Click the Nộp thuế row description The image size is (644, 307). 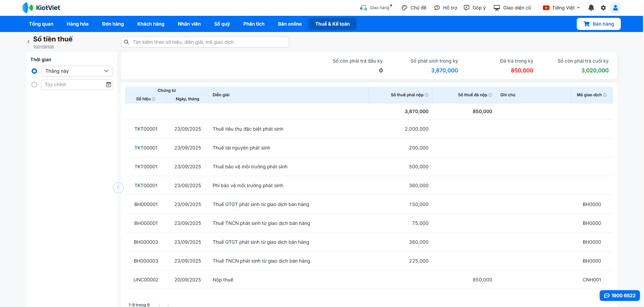point(223,280)
